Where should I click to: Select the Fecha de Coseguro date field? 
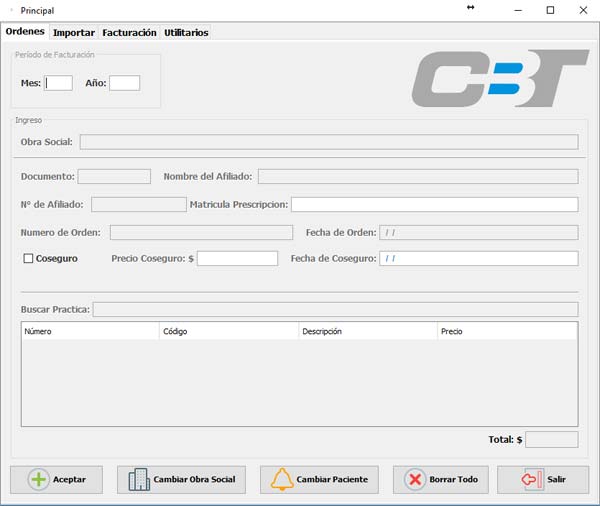478,258
